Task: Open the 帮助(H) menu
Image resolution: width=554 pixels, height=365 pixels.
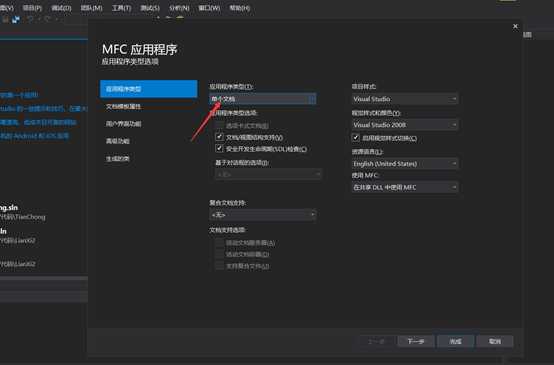Action: [240, 8]
